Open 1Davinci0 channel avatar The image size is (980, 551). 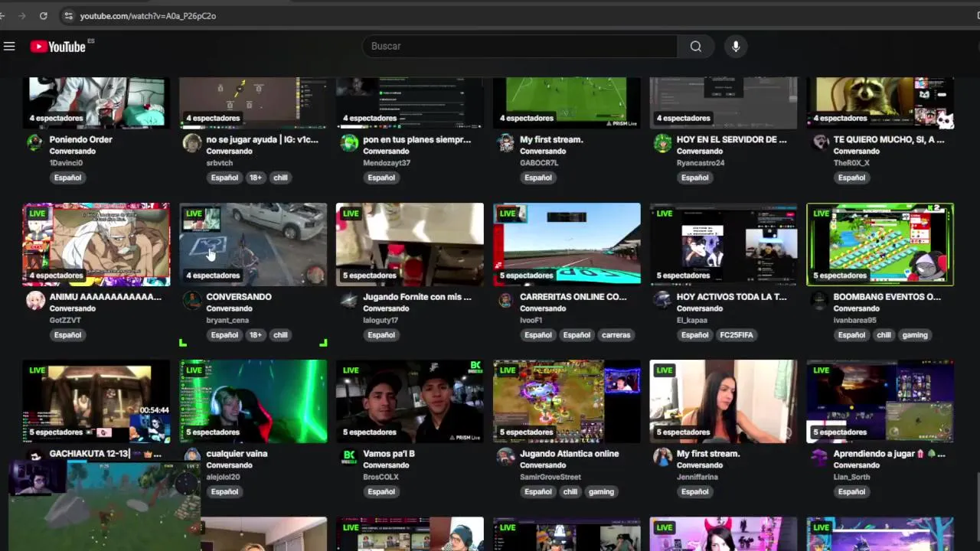(x=35, y=143)
